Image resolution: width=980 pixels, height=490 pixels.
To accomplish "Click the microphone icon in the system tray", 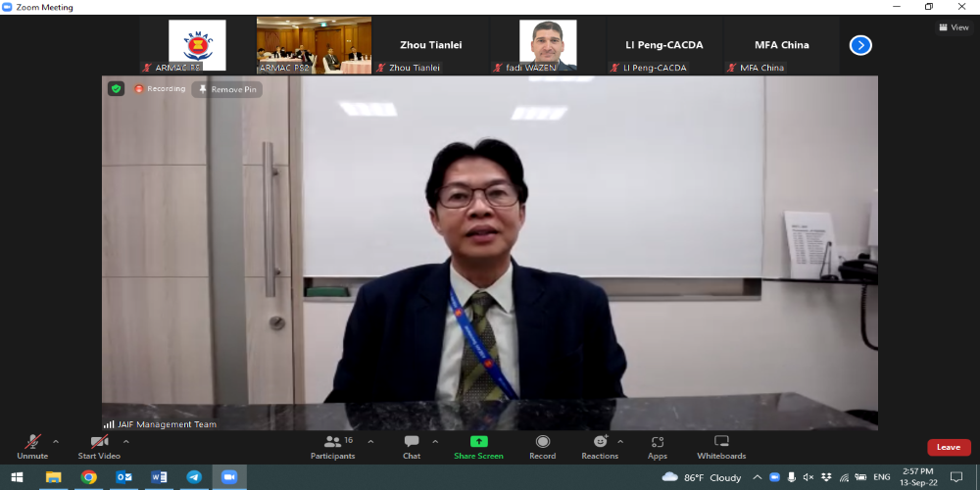I will click(791, 477).
